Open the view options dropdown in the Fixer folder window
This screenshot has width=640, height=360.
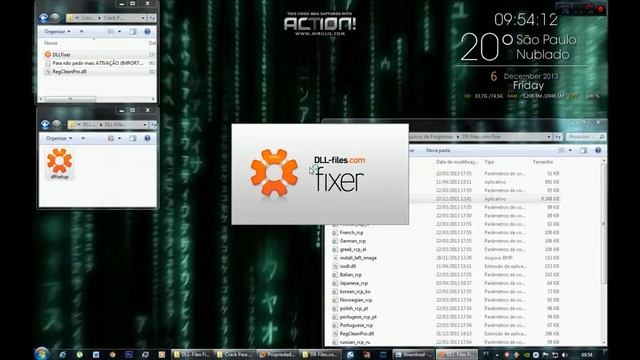click(570, 150)
